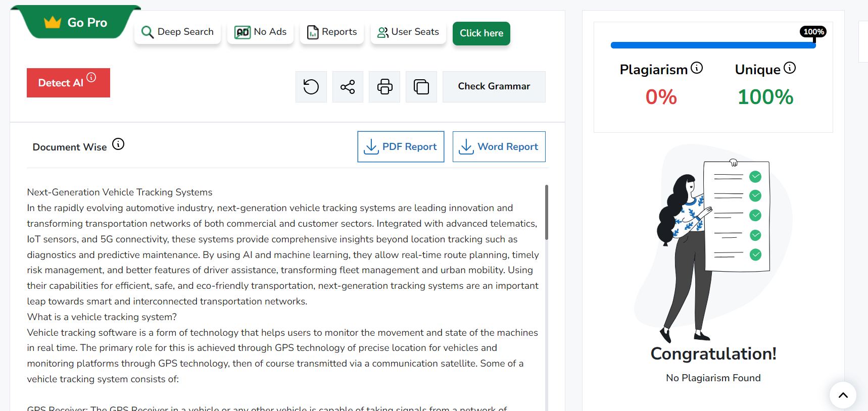Click the blue 100% uniqueness progress bar
Screen dimensions: 868x411
(x=712, y=45)
